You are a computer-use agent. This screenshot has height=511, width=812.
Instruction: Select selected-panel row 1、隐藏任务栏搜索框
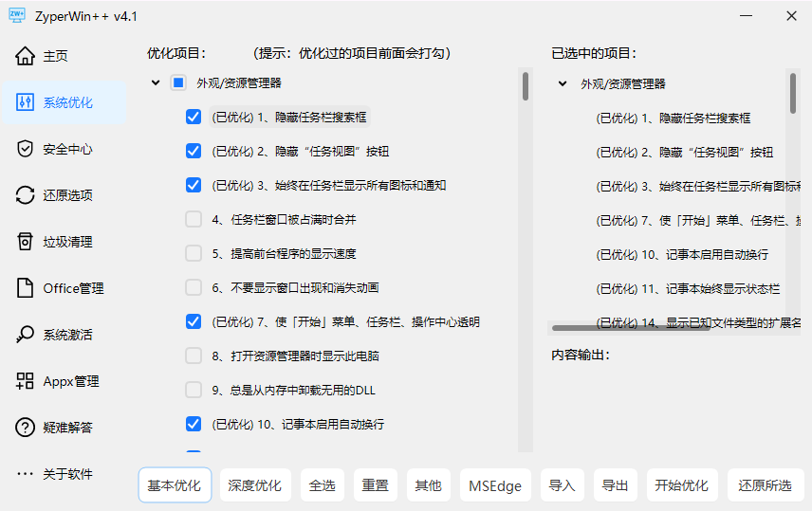tap(674, 119)
